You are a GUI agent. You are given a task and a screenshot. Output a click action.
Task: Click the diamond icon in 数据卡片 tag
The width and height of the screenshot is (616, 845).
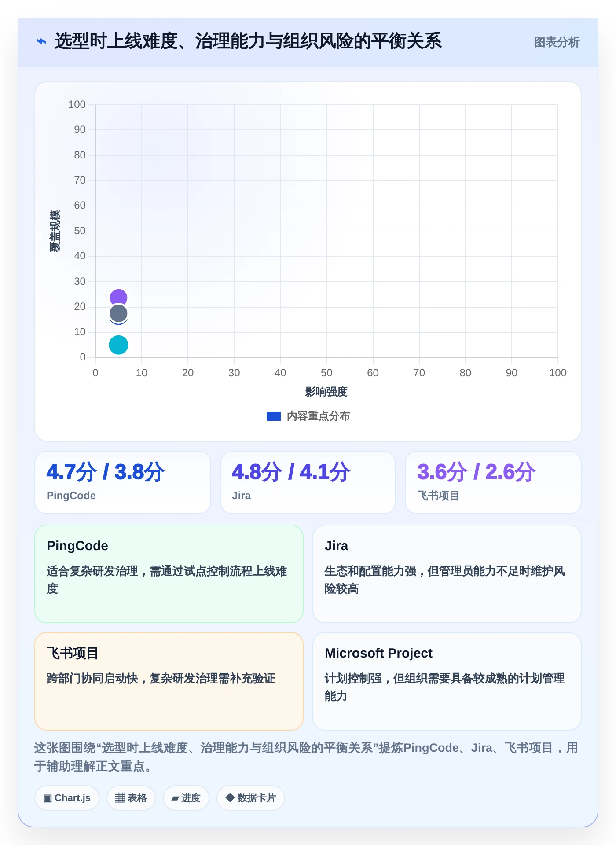pos(230,797)
